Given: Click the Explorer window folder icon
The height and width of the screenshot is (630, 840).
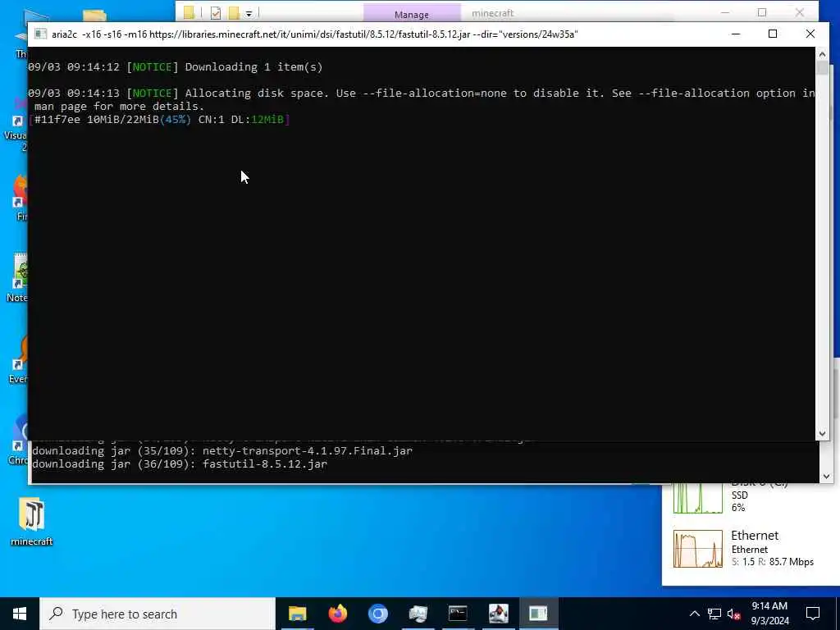Looking at the screenshot, I should tap(189, 13).
